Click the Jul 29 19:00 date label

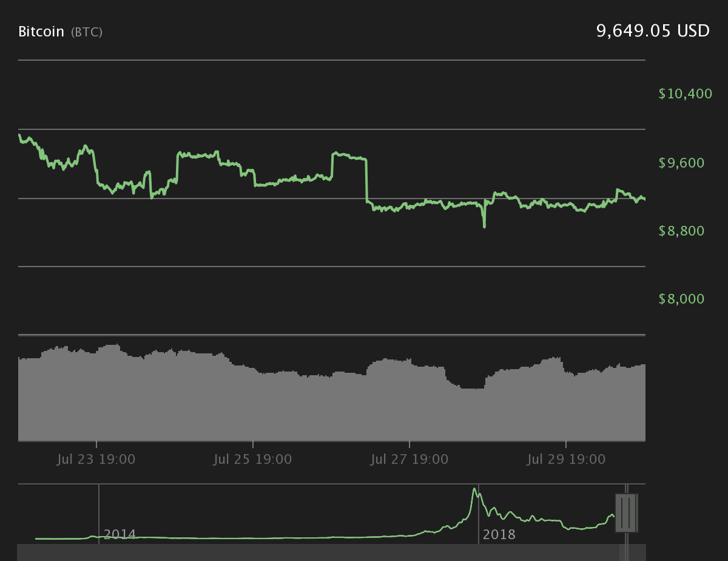click(x=566, y=459)
